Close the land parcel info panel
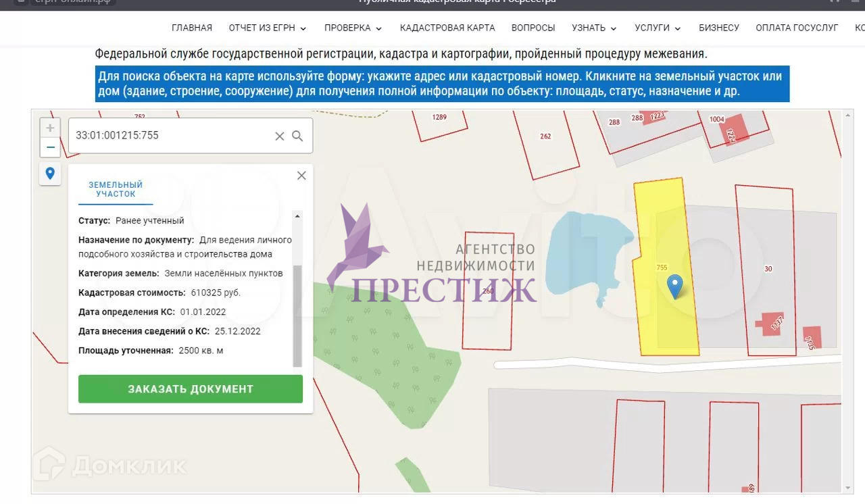This screenshot has width=865, height=504. click(x=301, y=176)
